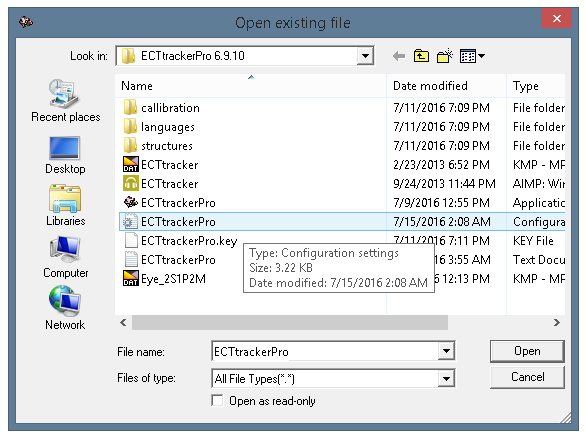Click the Applicatic type cell
Image resolution: width=586 pixels, height=438 pixels.
[539, 203]
